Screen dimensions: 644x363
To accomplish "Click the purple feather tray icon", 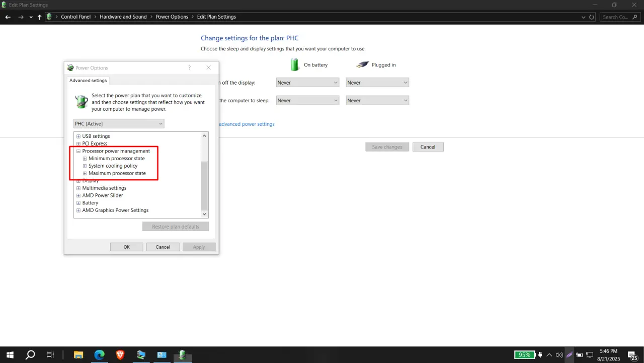I will pyautogui.click(x=570, y=355).
